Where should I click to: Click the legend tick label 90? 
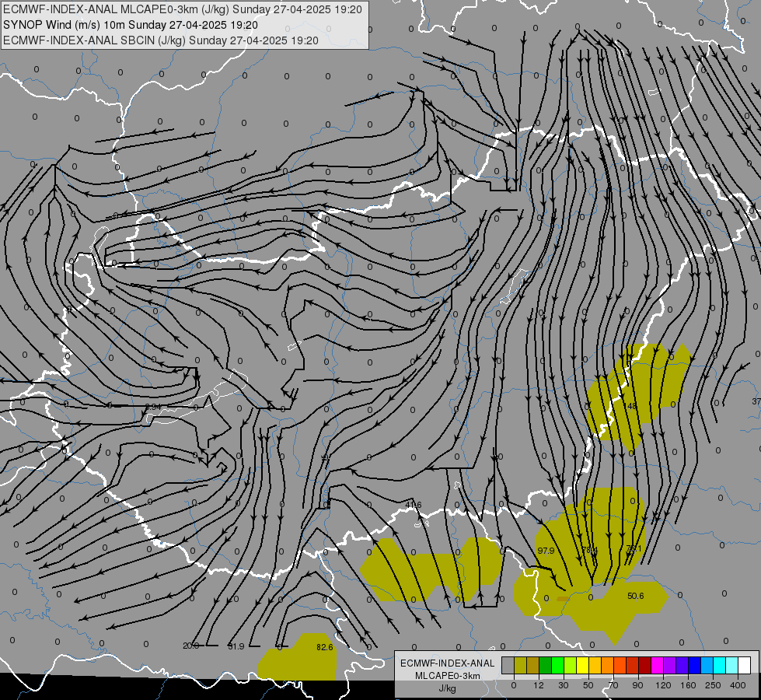point(637,685)
